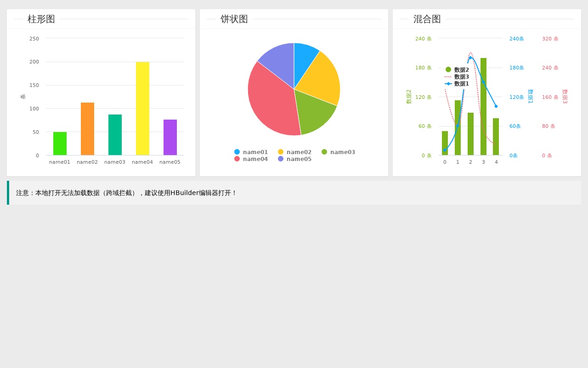Click the 柱形图 panel title
Image resolution: width=588 pixels, height=368 pixels.
pos(41,19)
